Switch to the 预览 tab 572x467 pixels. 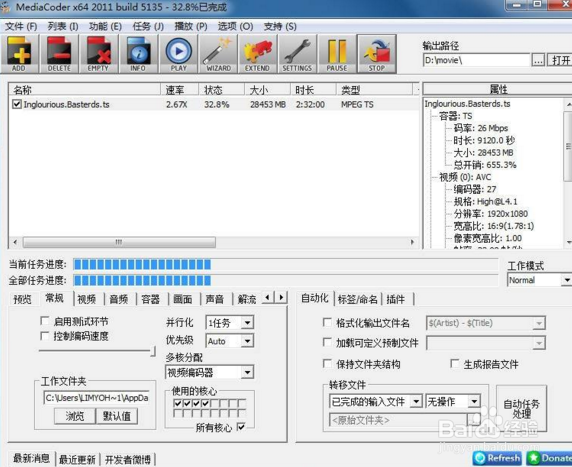coord(23,299)
